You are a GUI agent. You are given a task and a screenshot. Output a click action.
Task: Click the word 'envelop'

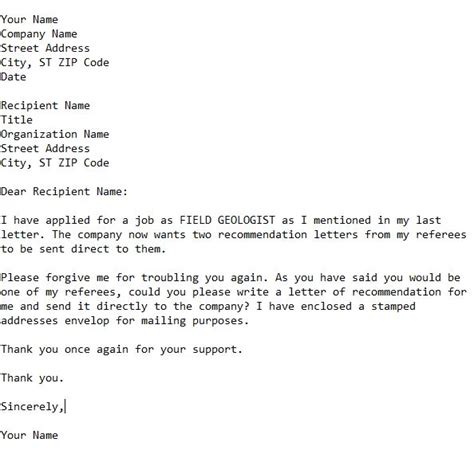point(87,321)
